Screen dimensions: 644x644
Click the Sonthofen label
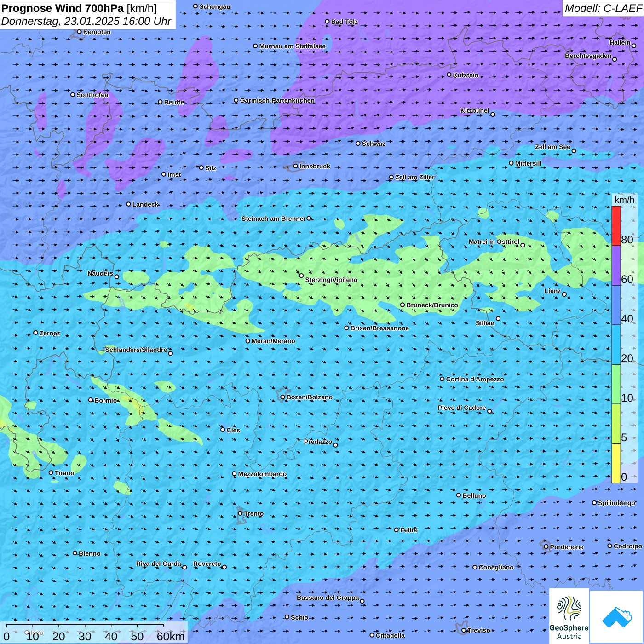click(x=93, y=95)
